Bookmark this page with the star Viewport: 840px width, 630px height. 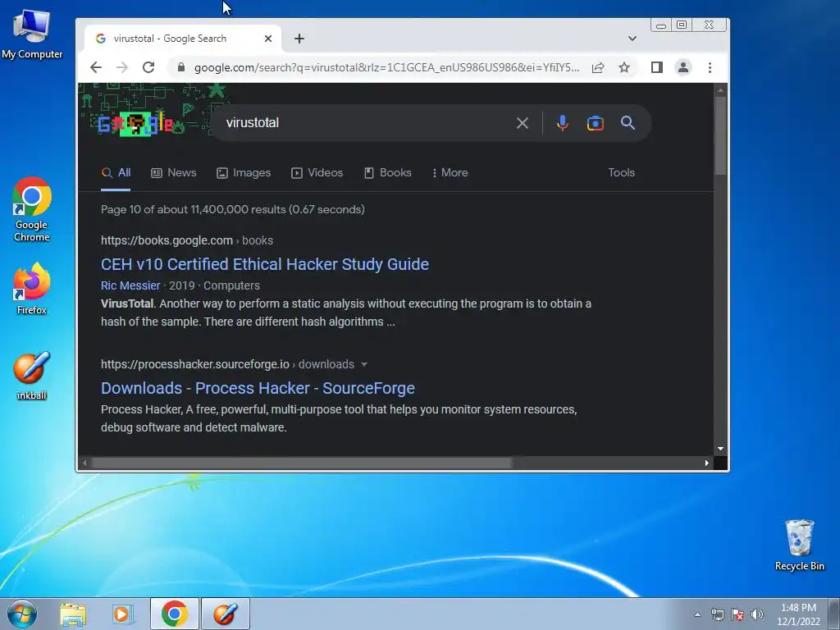(x=624, y=67)
